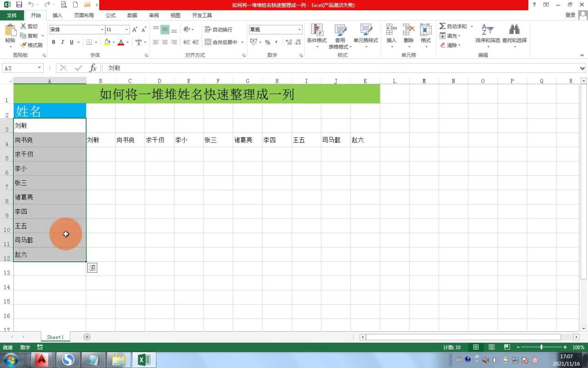The width and height of the screenshot is (588, 368).
Task: Open Conditional Formatting (条件格式)
Action: pyautogui.click(x=317, y=36)
